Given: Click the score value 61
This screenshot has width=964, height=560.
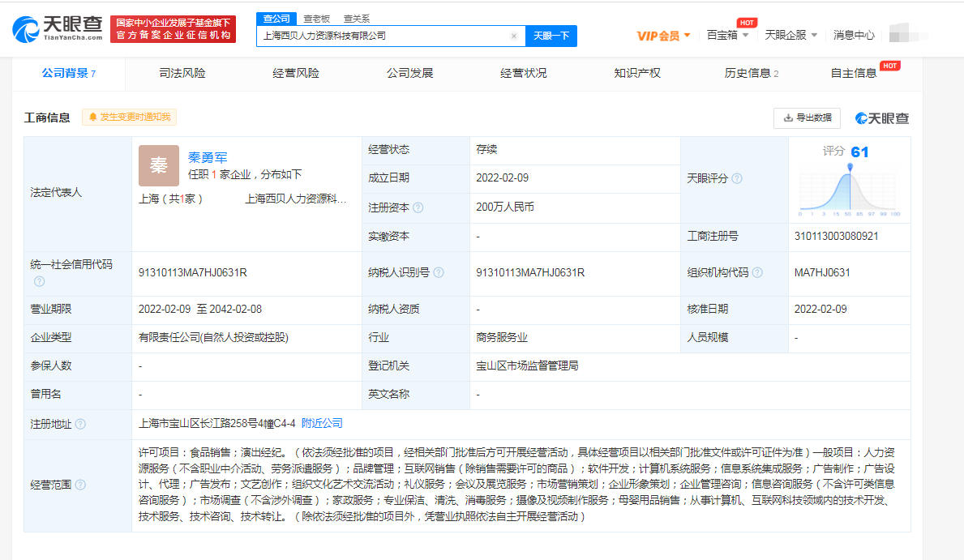Looking at the screenshot, I should pyautogui.click(x=859, y=152).
